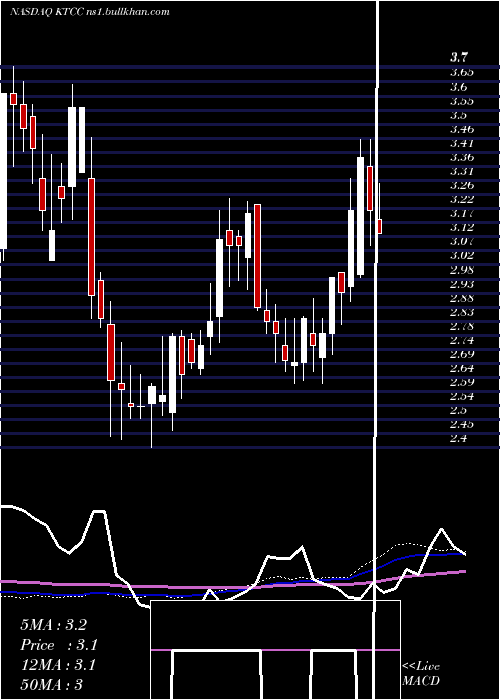500x700 pixels.
Task: Click the 3.07 price axis label
Action: point(462,242)
